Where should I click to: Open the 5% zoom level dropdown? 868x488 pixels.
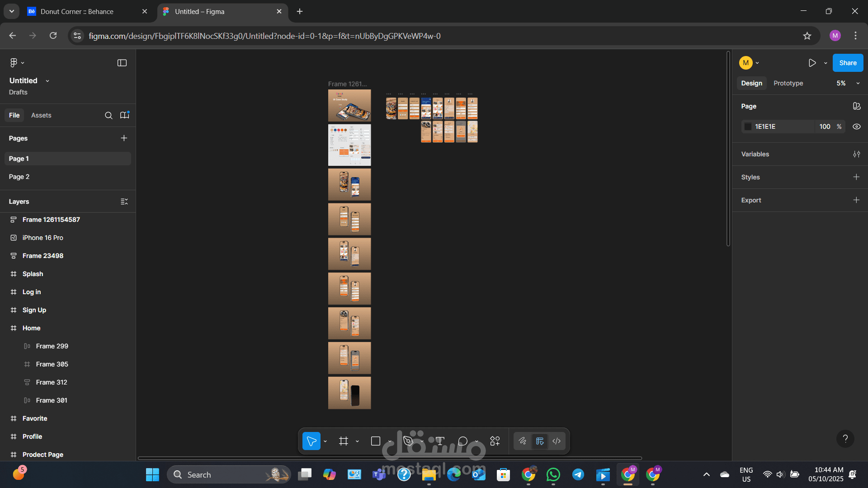click(x=848, y=83)
